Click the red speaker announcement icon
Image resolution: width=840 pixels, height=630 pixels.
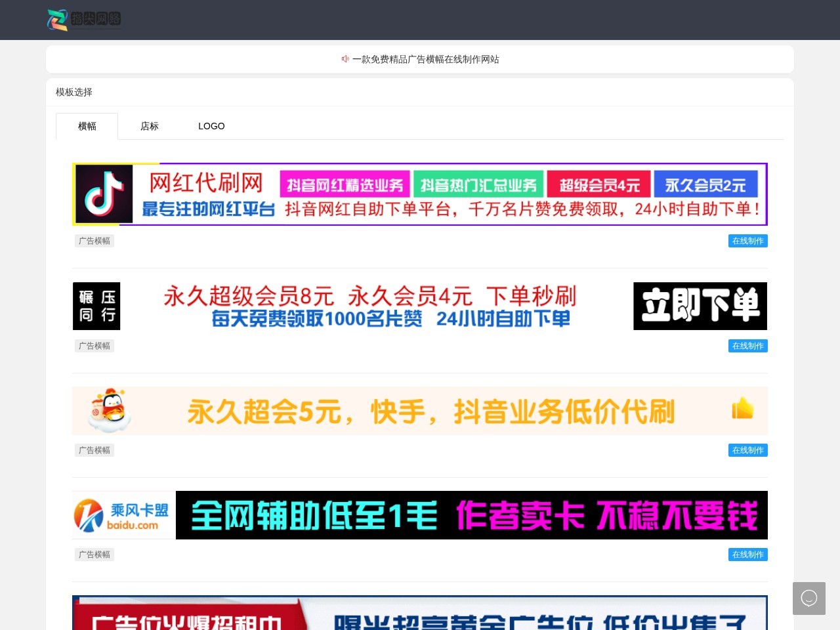[345, 59]
